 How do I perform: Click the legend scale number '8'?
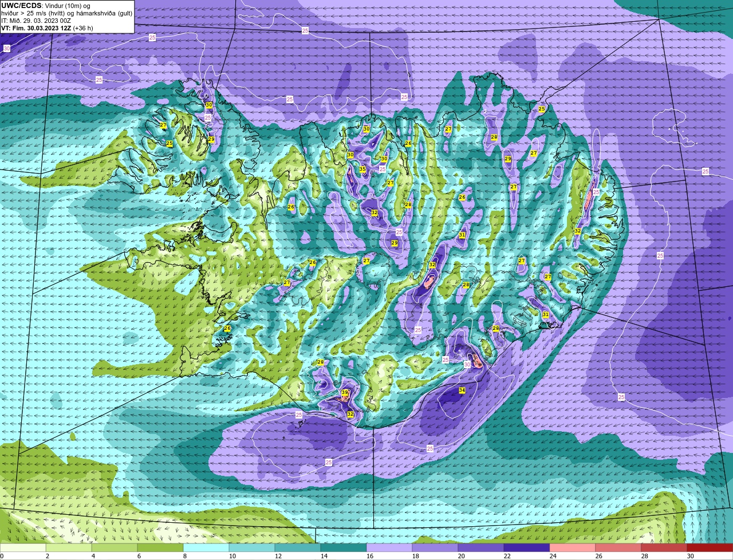[185, 556]
